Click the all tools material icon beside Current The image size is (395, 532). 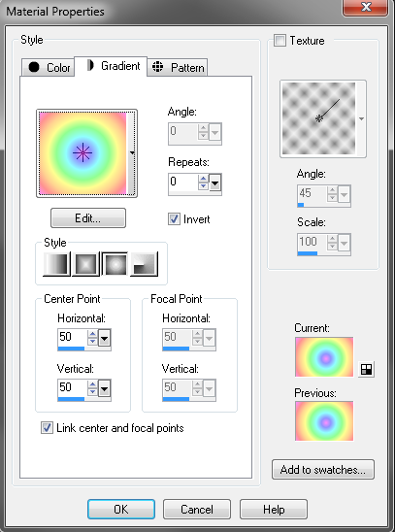click(366, 370)
